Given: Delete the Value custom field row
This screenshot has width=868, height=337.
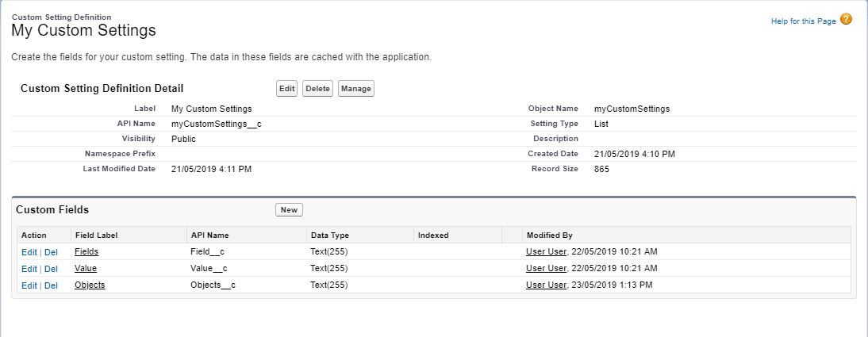Looking at the screenshot, I should (x=51, y=269).
